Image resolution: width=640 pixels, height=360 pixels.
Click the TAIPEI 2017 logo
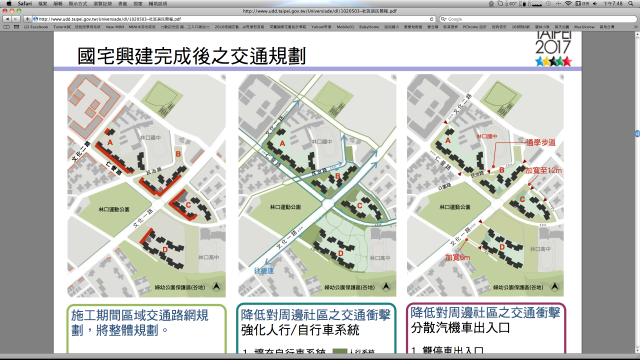click(553, 49)
